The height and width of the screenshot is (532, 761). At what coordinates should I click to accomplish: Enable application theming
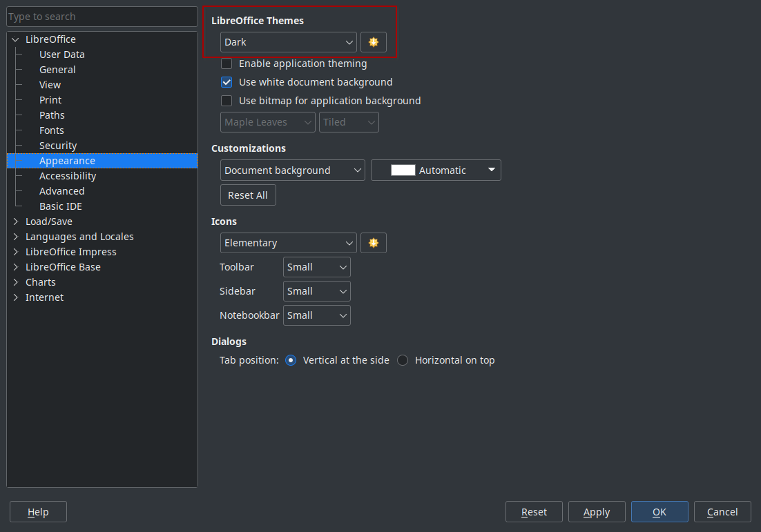point(227,63)
